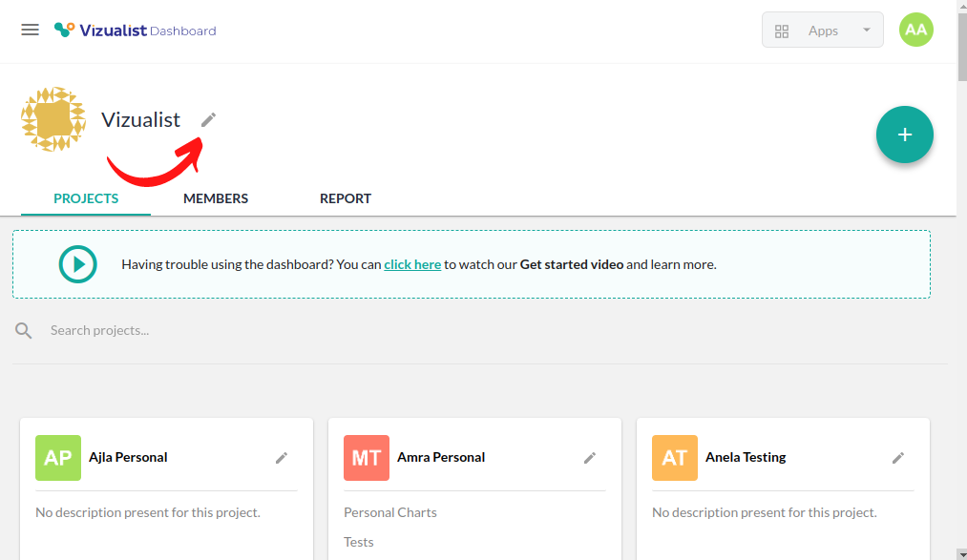Screen dimensions: 967x560
Task: Click the Vizualist organization logo image
Action: coord(53,119)
